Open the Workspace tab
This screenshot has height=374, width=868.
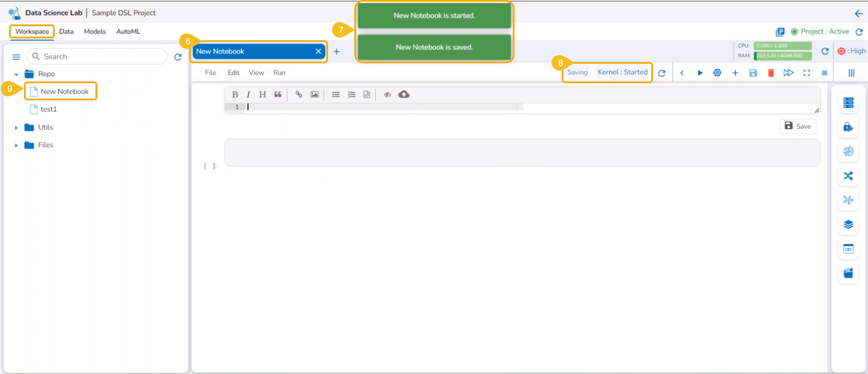pyautogui.click(x=32, y=31)
